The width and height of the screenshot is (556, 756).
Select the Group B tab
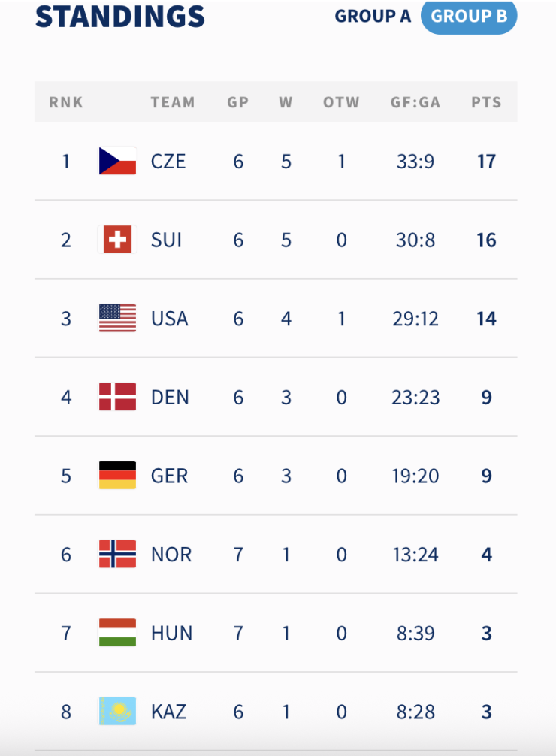pyautogui.click(x=469, y=17)
